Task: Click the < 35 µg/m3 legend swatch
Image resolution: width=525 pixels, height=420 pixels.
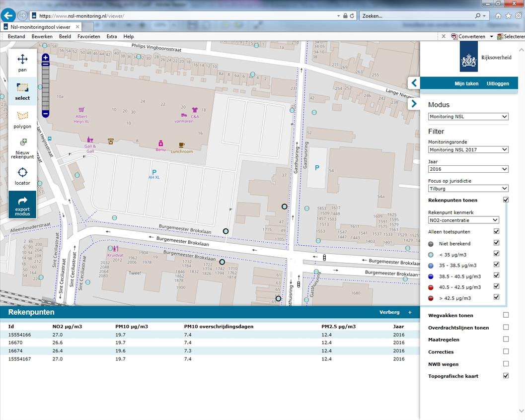Action: [x=431, y=255]
